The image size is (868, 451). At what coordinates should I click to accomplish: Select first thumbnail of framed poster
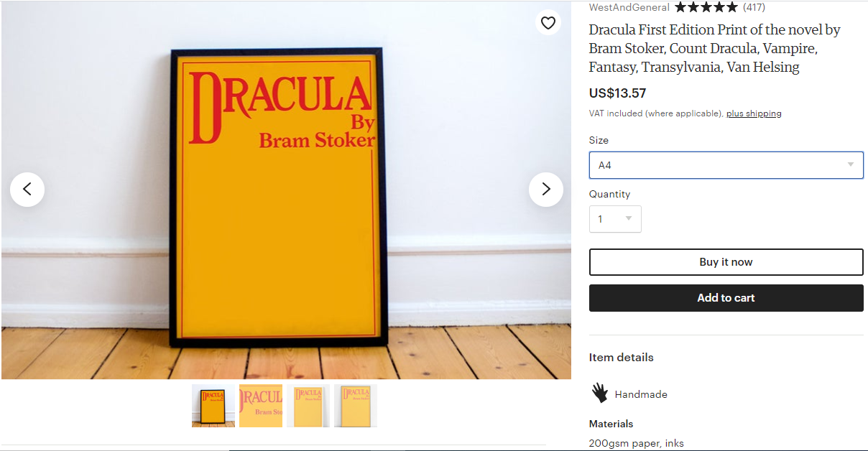213,406
